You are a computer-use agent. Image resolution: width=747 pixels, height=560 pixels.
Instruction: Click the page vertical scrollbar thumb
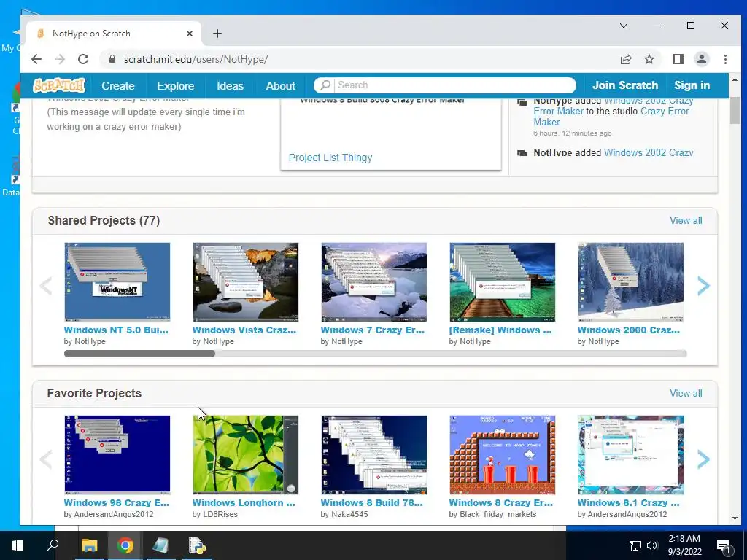735,111
